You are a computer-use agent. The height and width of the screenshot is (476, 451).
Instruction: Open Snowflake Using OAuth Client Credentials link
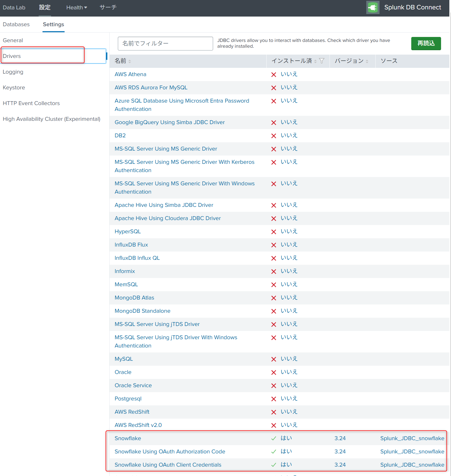point(168,465)
